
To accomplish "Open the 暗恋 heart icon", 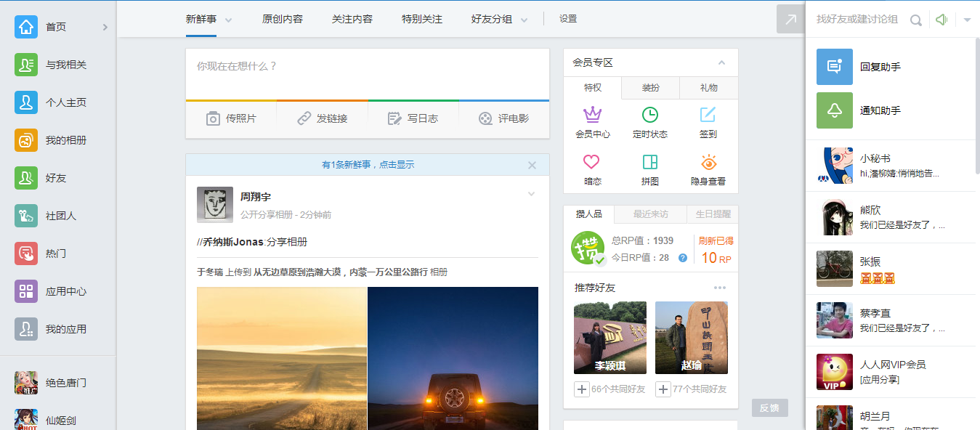I will pos(593,162).
